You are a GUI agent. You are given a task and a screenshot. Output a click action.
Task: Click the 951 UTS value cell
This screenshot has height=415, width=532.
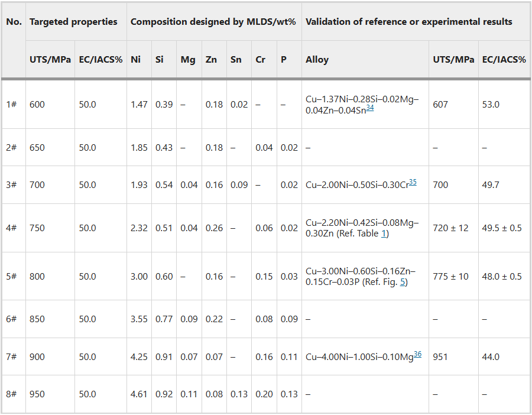click(440, 357)
